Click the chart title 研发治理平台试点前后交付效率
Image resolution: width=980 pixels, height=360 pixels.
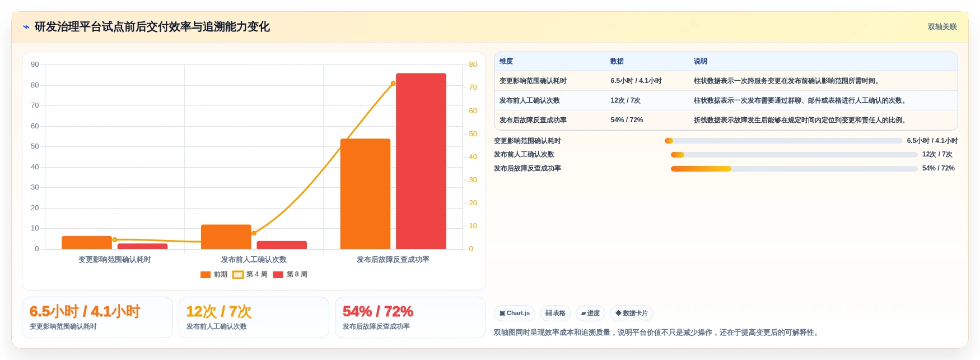point(152,27)
